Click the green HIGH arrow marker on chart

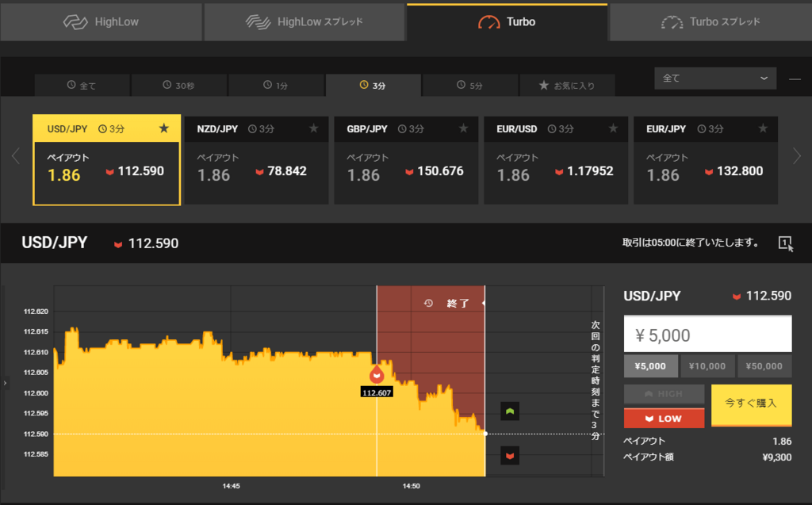click(x=509, y=411)
